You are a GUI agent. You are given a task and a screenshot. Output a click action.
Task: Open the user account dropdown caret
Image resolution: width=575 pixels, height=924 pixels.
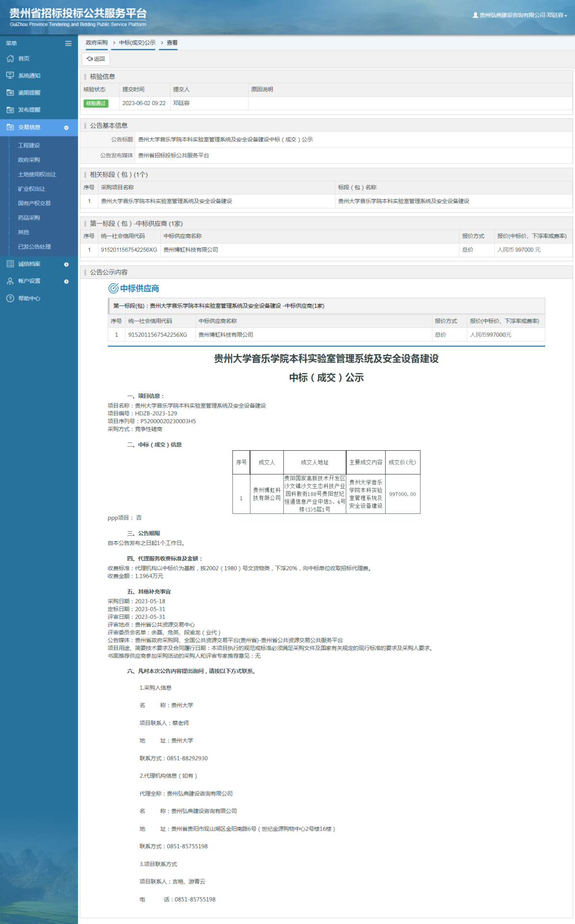click(566, 16)
